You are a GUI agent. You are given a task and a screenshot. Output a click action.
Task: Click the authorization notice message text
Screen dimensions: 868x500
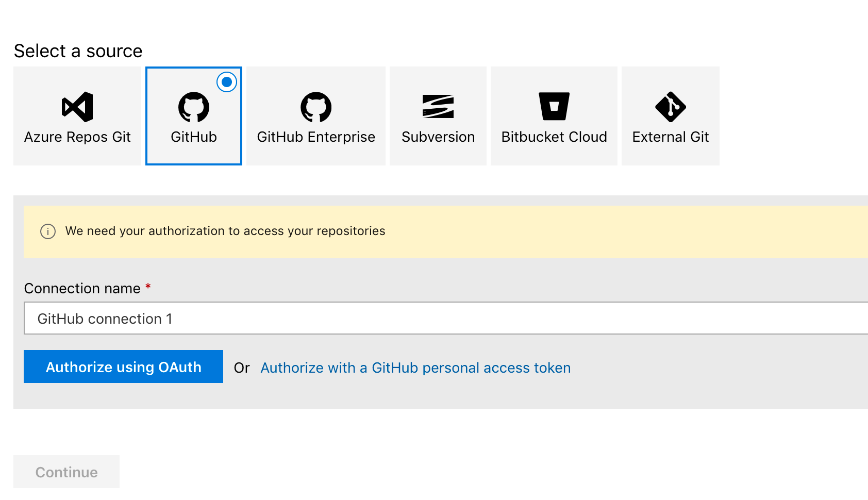pos(225,231)
